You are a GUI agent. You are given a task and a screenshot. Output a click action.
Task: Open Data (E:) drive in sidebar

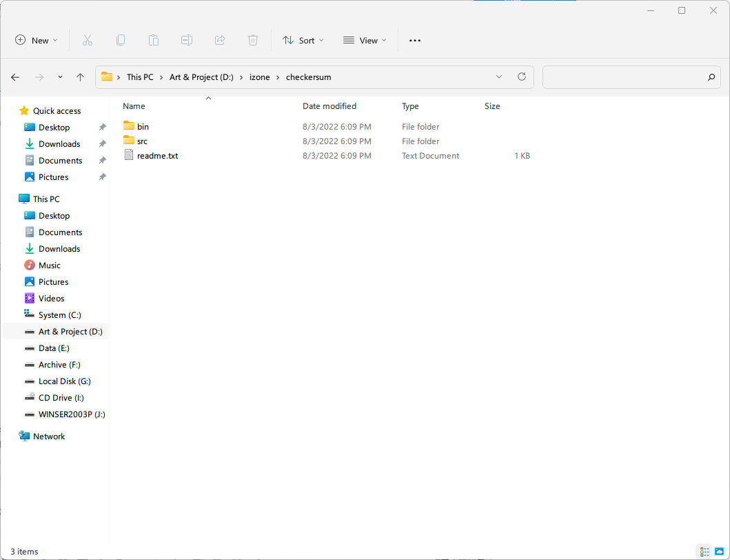click(x=54, y=348)
